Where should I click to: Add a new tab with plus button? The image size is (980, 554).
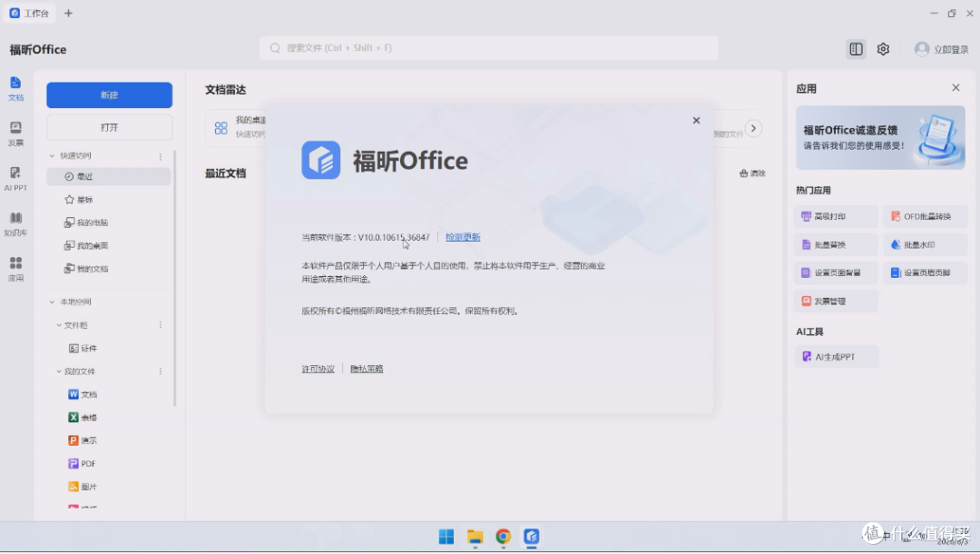coord(68,13)
